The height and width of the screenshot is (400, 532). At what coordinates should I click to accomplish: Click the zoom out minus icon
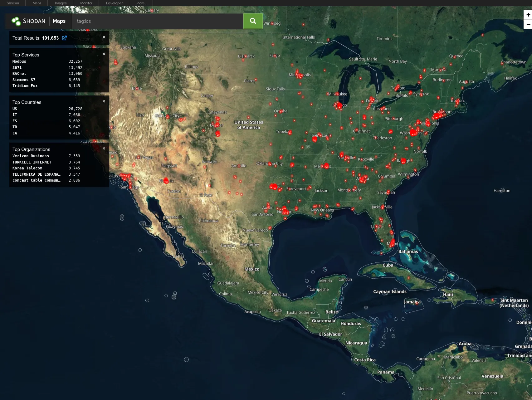(528, 24)
